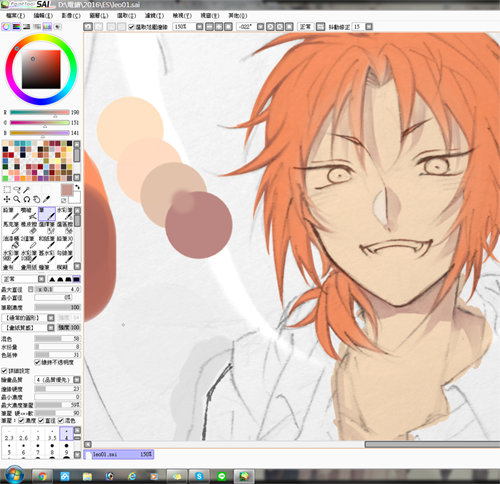Open the brush blending mode dropdown
Image resolution: width=500 pixels, height=484 pixels.
click(42, 279)
